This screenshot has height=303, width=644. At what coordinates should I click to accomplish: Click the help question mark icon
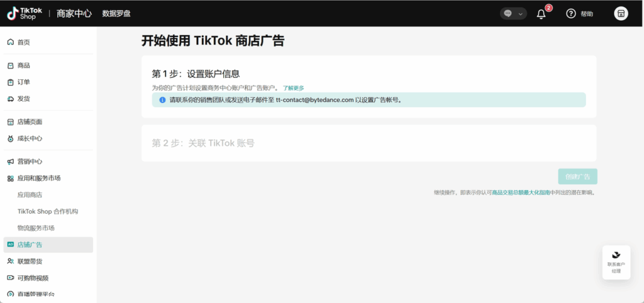(x=571, y=14)
